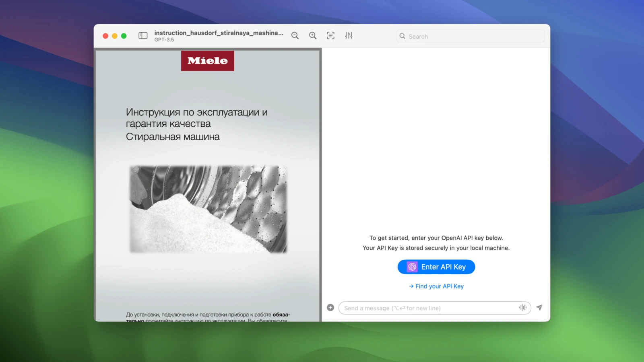Image resolution: width=644 pixels, height=362 pixels.
Task: Zoom in on the PDF document
Action: [313, 36]
